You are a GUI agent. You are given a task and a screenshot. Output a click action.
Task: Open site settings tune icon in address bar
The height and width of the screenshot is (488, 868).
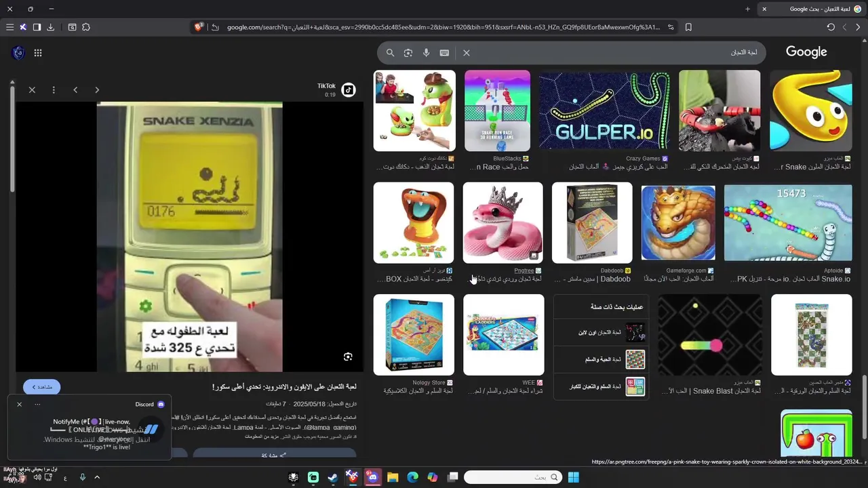tap(671, 27)
